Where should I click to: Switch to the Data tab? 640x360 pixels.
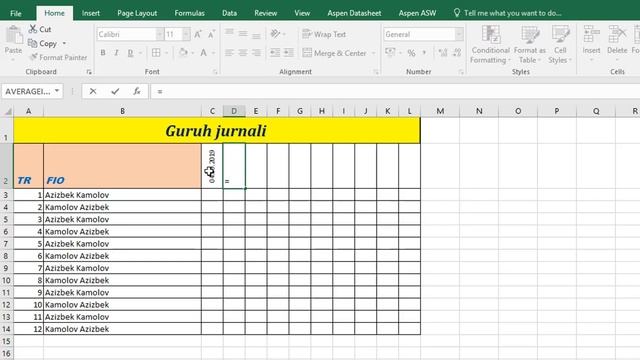[229, 13]
